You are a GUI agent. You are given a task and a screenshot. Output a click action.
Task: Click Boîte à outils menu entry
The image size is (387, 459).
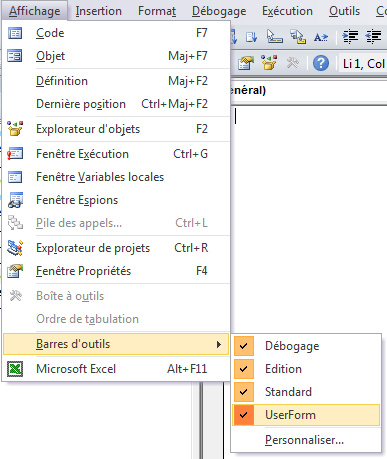[x=116, y=296]
